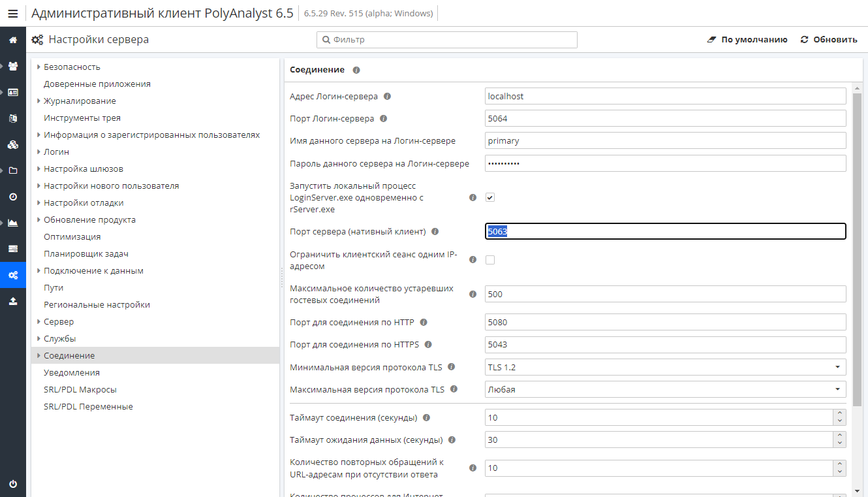Image resolution: width=868 pixels, height=497 pixels.
Task: Open the clock scheduler sidebar icon
Action: (13, 197)
